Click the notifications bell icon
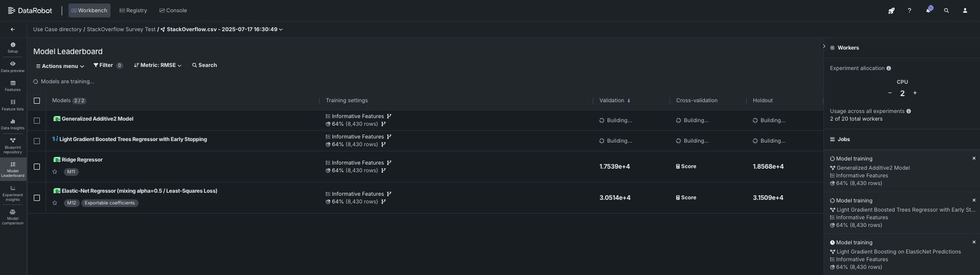 tap(928, 10)
